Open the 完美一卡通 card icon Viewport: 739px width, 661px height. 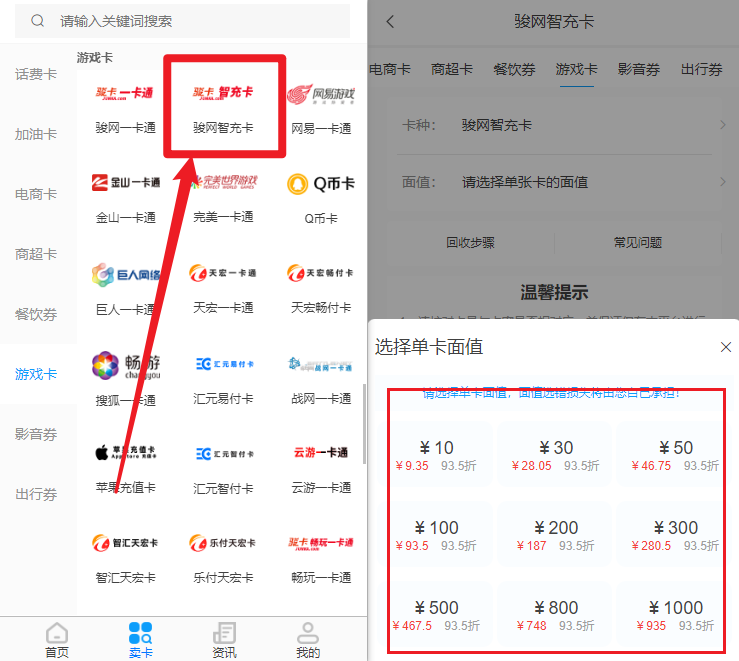click(223, 182)
